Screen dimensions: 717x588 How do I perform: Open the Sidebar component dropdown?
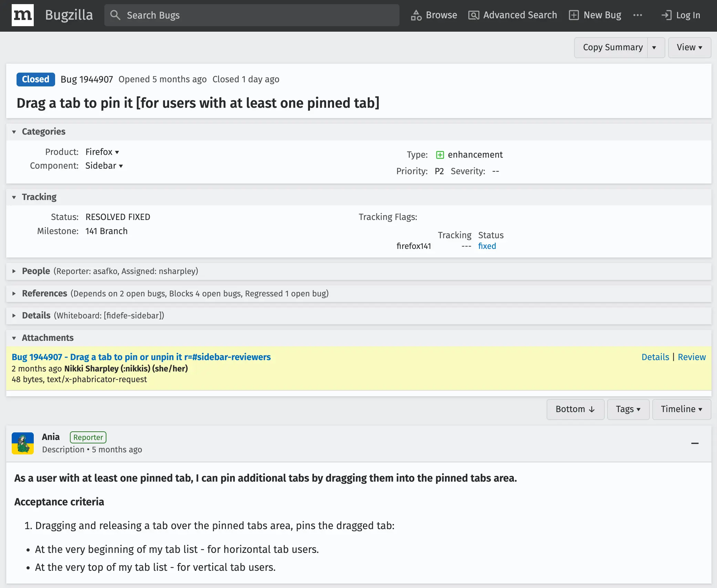[x=104, y=166]
